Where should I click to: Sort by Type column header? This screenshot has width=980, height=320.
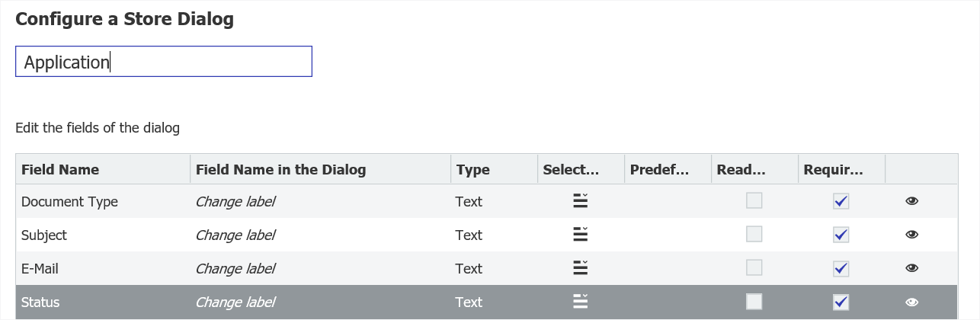click(x=472, y=170)
